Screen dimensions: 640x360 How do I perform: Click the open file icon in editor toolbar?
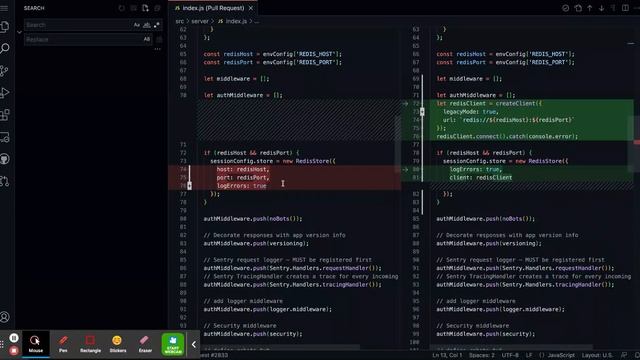tap(578, 8)
